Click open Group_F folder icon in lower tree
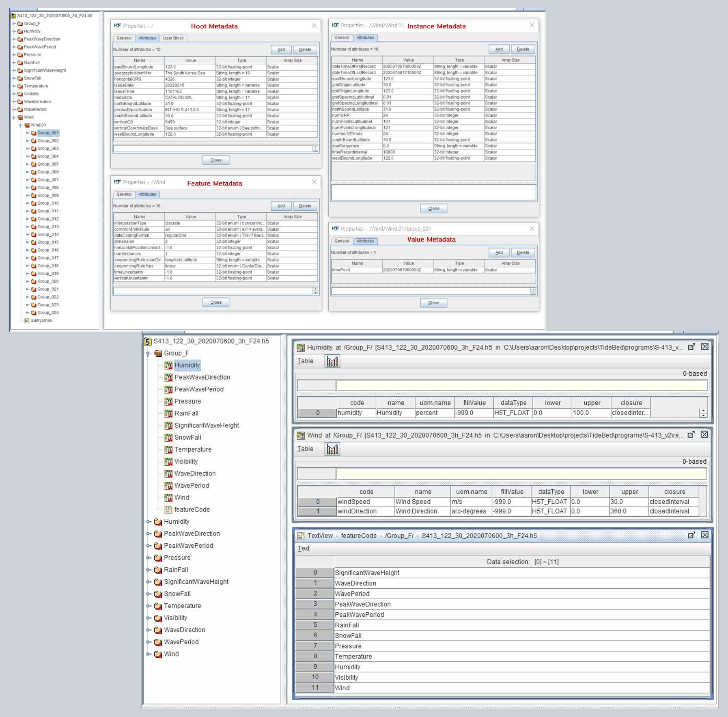 pos(158,353)
